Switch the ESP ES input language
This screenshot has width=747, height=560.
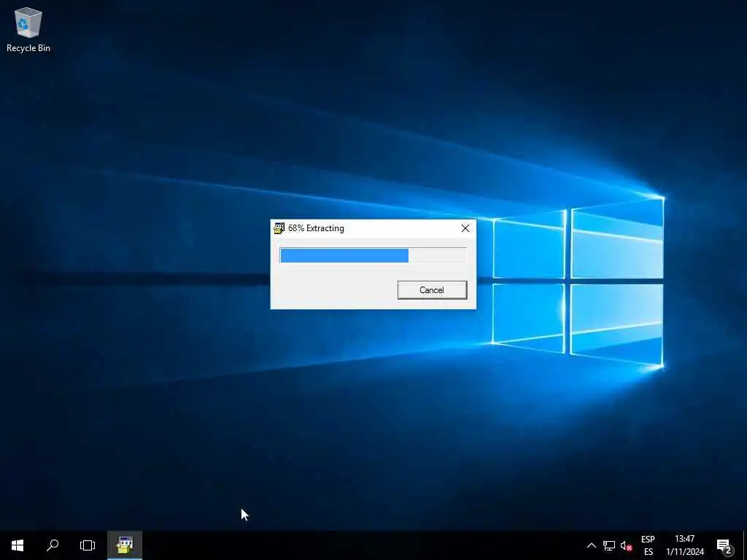point(648,545)
